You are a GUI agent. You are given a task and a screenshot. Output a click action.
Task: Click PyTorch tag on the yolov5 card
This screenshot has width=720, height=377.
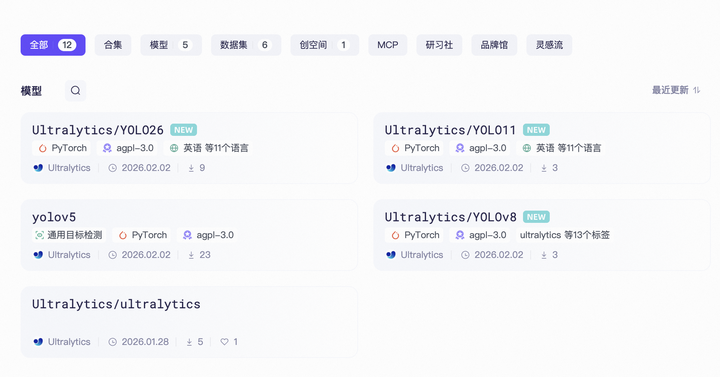coord(142,235)
